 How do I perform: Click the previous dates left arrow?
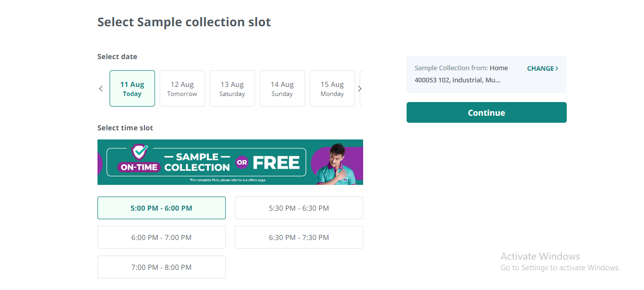101,89
